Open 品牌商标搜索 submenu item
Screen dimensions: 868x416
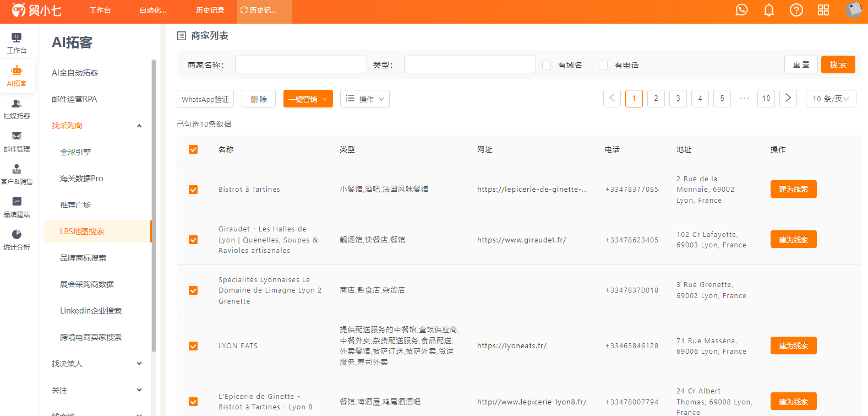pyautogui.click(x=83, y=258)
